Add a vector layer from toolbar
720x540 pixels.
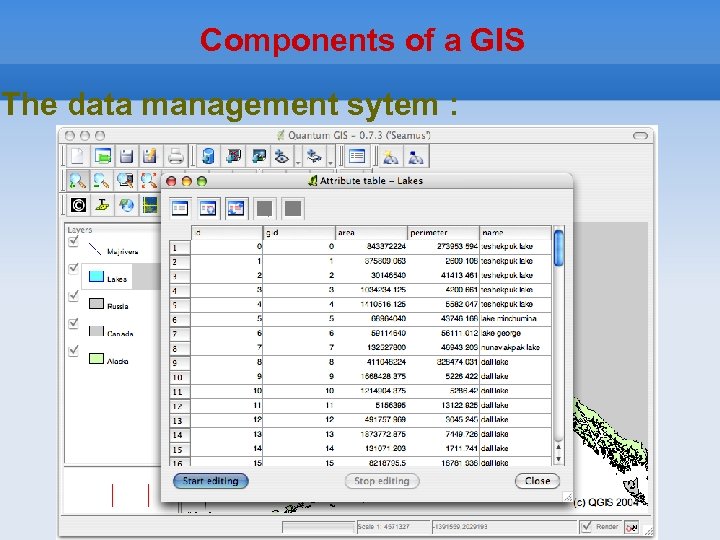233,156
